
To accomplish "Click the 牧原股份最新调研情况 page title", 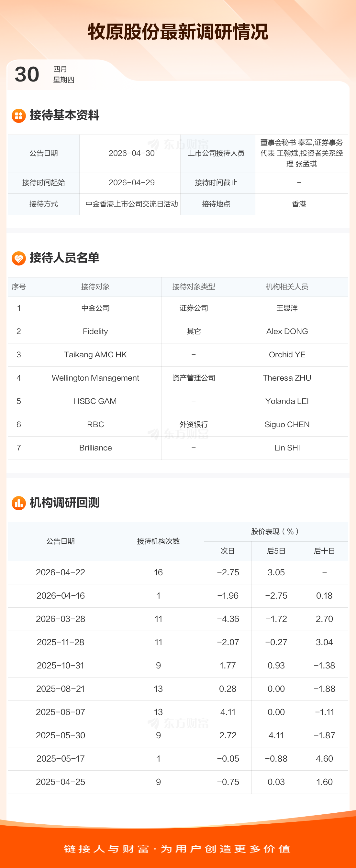I will [178, 32].
